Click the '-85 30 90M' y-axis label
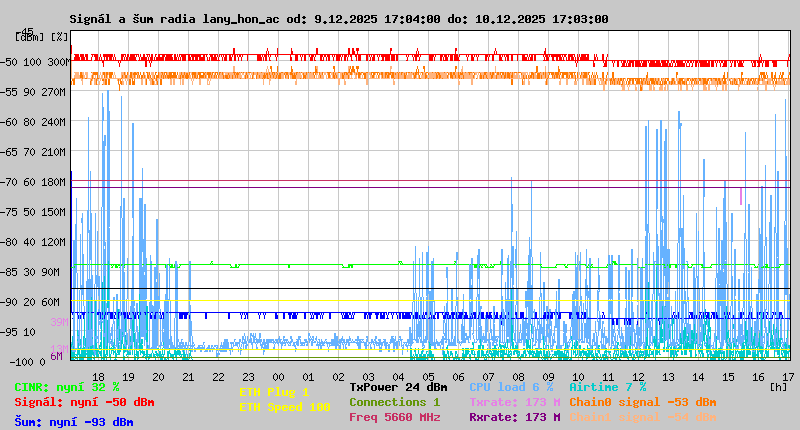Image resolution: width=800 pixels, height=430 pixels. (30, 272)
